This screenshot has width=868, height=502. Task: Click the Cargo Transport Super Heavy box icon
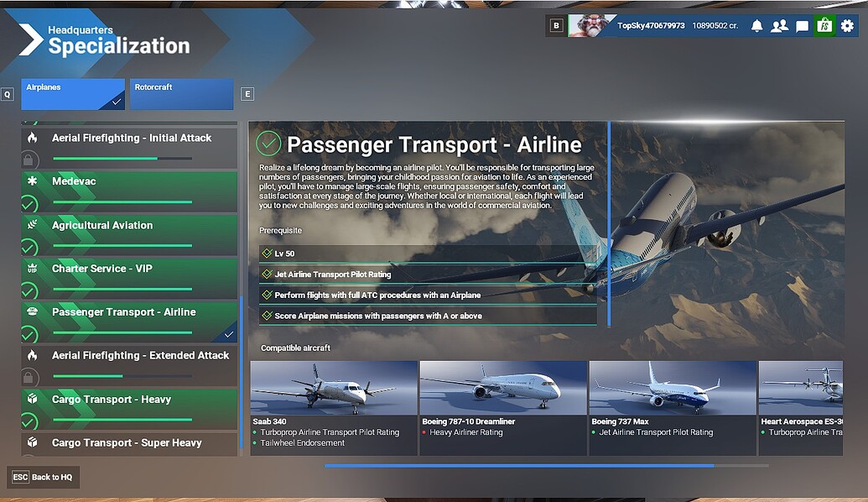pyautogui.click(x=32, y=442)
